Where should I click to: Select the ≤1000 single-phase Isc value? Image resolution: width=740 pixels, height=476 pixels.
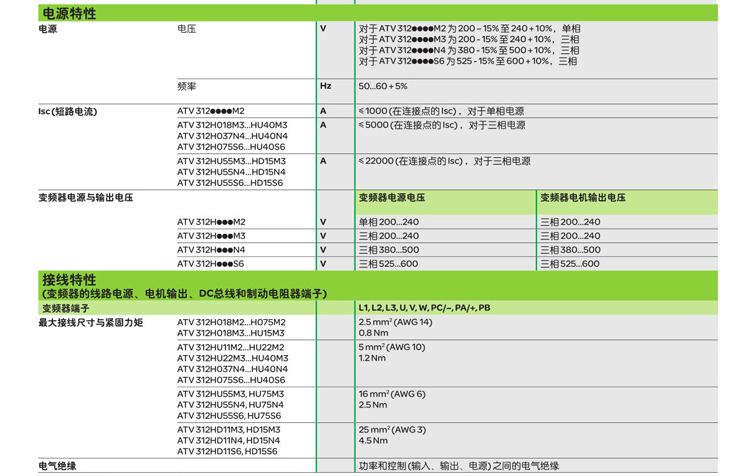[441, 111]
